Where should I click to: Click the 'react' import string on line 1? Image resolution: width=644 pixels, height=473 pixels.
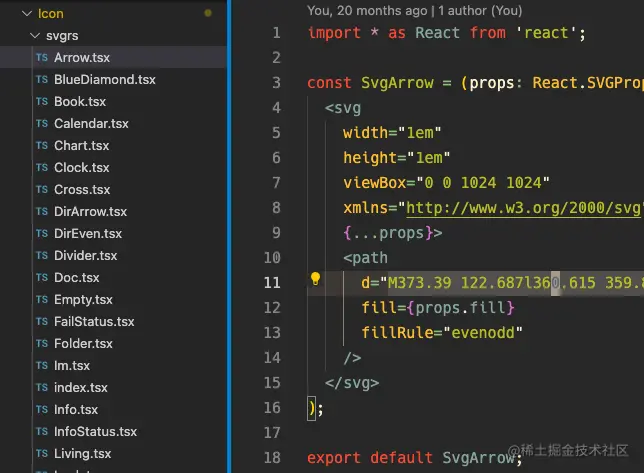(546, 33)
